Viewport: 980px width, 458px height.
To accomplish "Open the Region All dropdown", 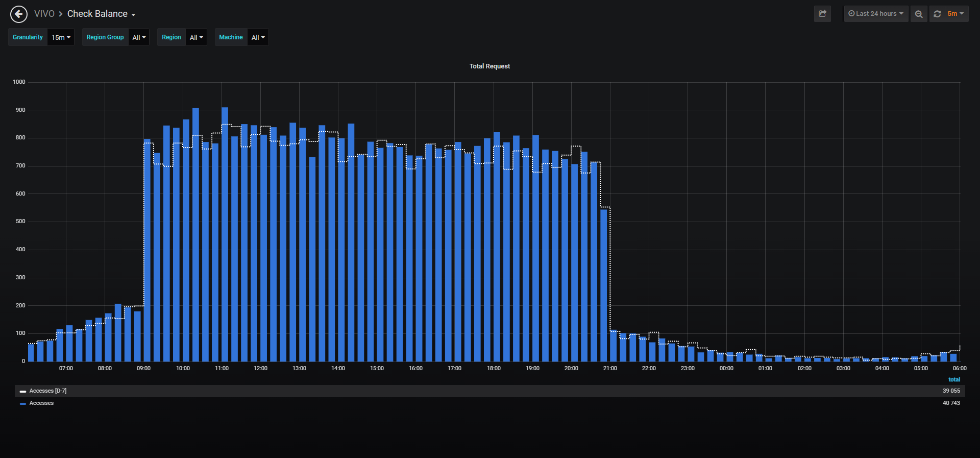I will [x=196, y=37].
